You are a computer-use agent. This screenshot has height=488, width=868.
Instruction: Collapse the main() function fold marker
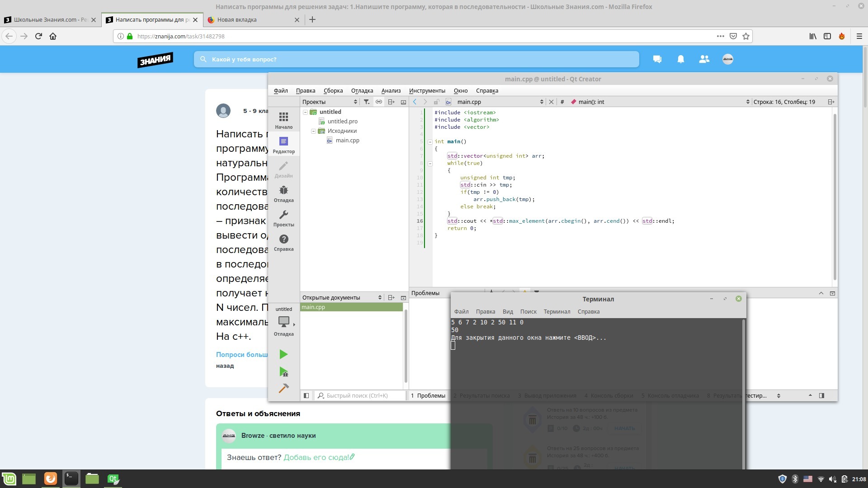(430, 142)
